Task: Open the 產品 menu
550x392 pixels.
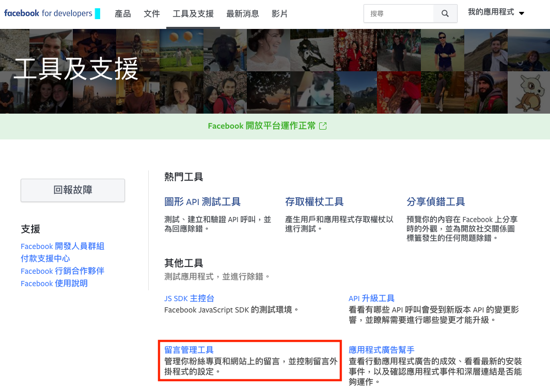Action: click(123, 14)
